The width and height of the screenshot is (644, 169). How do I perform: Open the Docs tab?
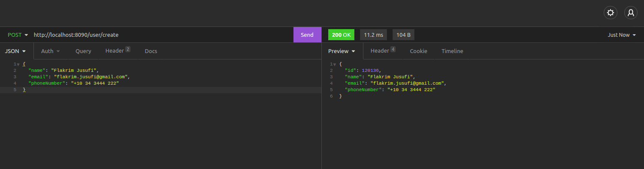click(151, 51)
